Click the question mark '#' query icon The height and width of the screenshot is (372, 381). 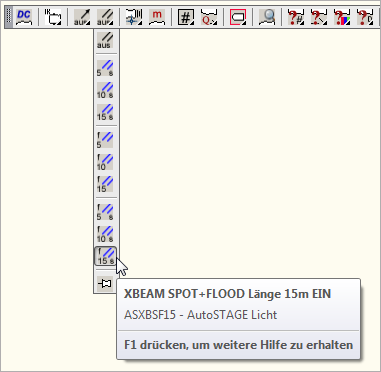coord(296,17)
